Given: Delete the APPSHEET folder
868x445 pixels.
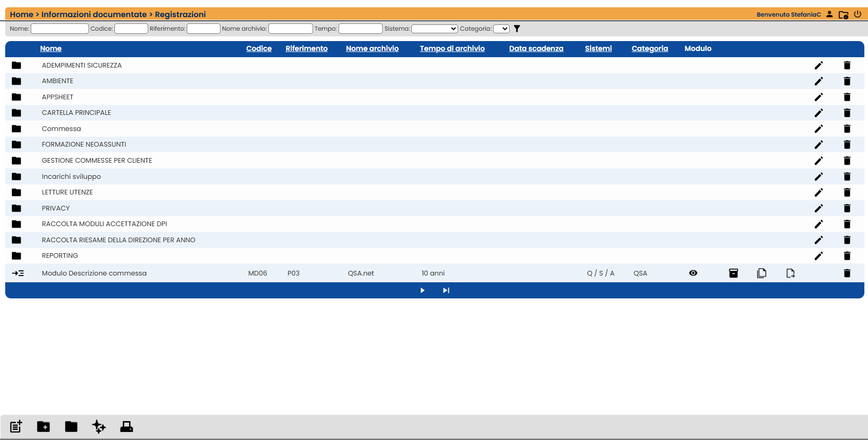Looking at the screenshot, I should click(x=847, y=97).
